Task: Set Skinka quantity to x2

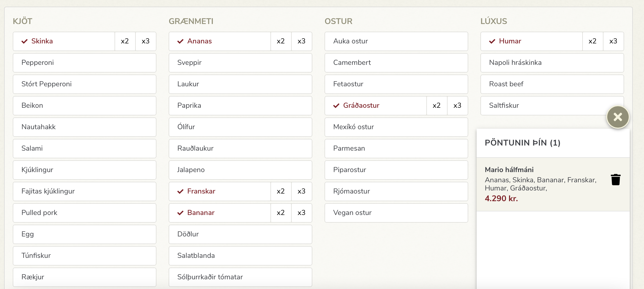Action: tap(125, 41)
